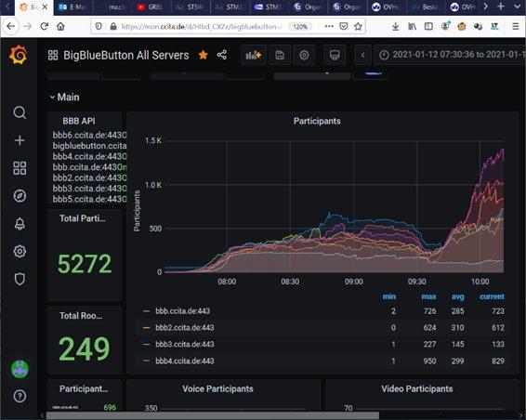Open dashboard settings gear
Viewport: 526px width, 420px height.
[304, 55]
